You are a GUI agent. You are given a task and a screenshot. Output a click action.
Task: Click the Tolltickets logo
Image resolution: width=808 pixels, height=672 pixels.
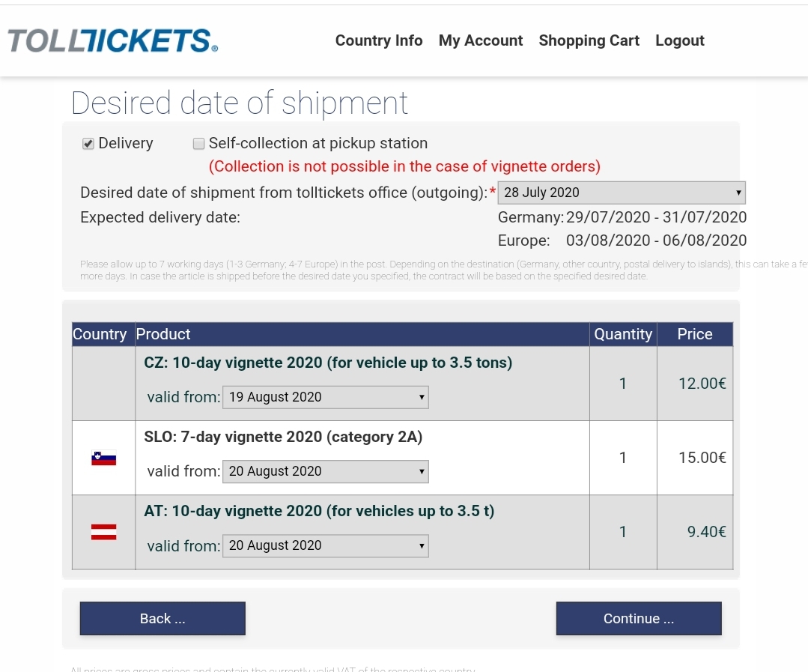pos(112,40)
